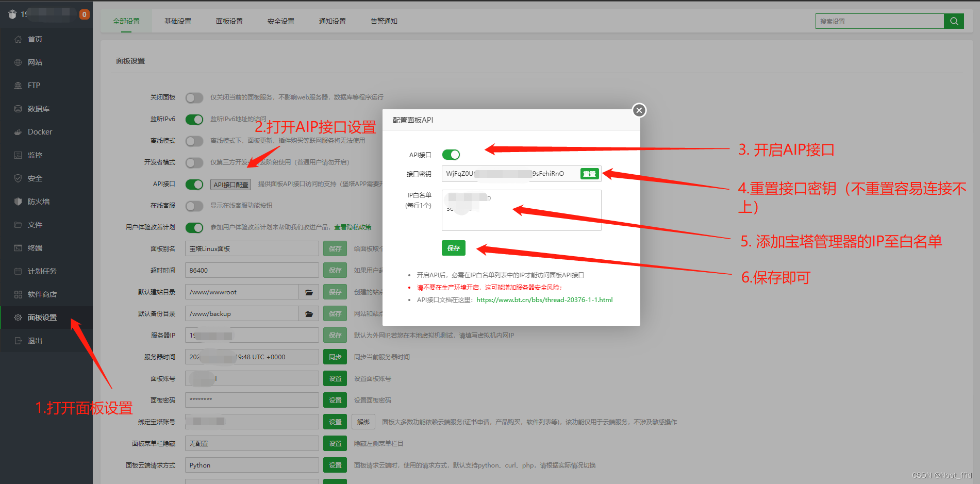Open the 监控 monitor icon in sidebar
This screenshot has height=484, width=980.
pyautogui.click(x=19, y=155)
